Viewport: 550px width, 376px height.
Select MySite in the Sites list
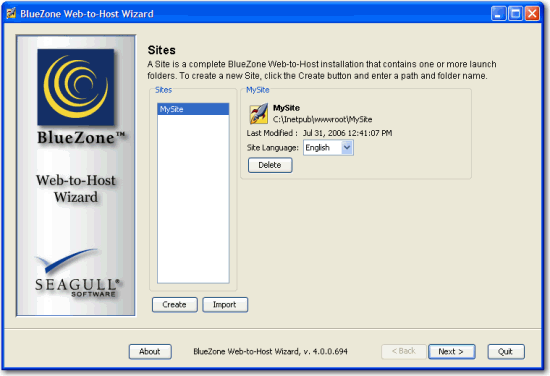tap(193, 109)
